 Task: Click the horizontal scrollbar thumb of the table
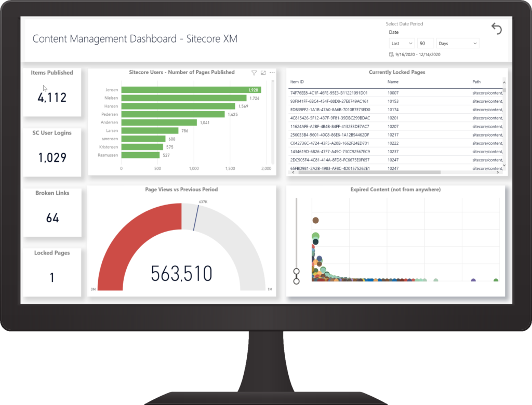tap(369, 172)
